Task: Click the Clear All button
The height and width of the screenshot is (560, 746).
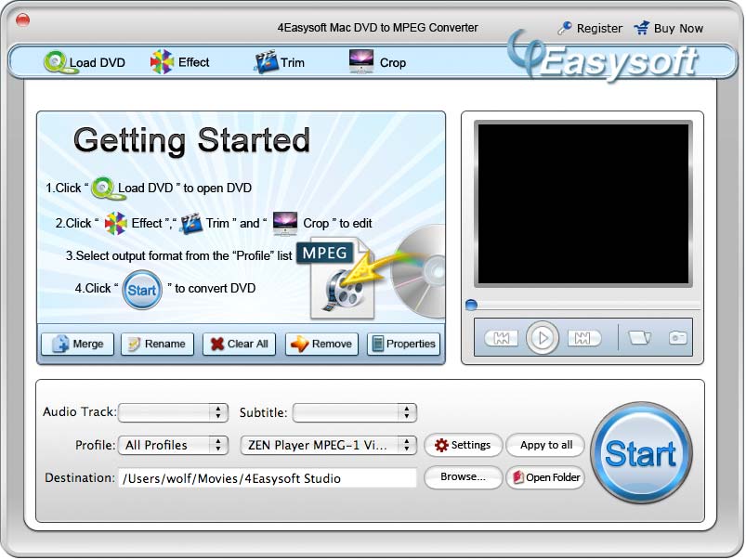Action: (240, 344)
